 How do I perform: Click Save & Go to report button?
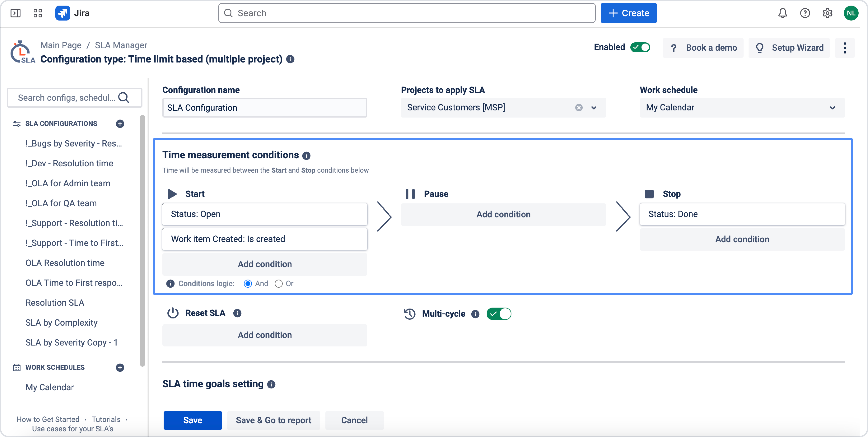273,420
